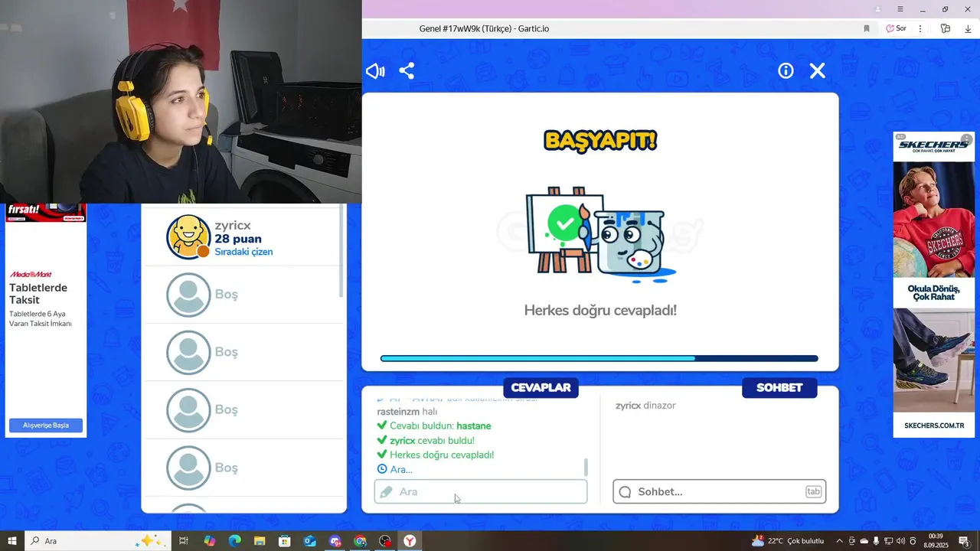
Task: Open the clock showing 00:39
Action: coord(936,541)
